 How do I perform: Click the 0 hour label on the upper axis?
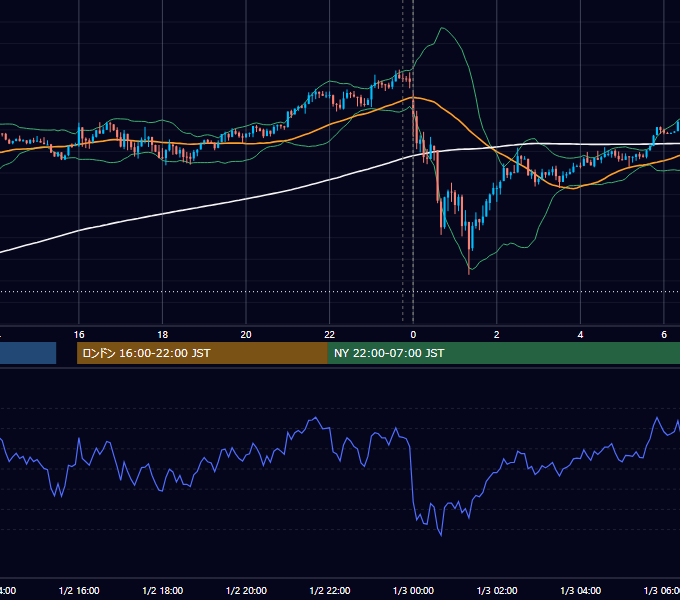click(413, 335)
